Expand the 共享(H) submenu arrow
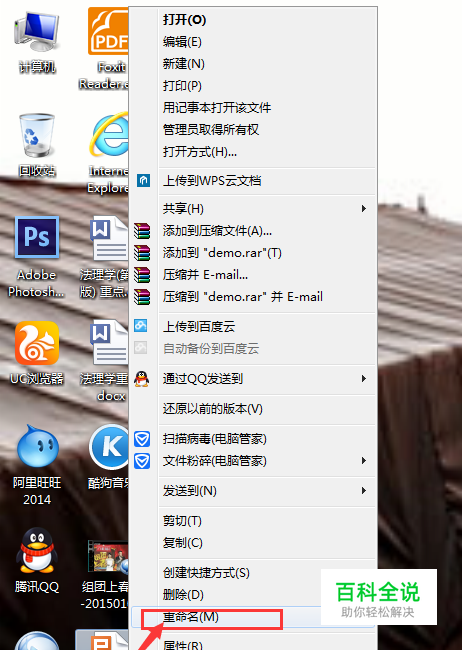Viewport: 462px width, 650px height. (364, 208)
